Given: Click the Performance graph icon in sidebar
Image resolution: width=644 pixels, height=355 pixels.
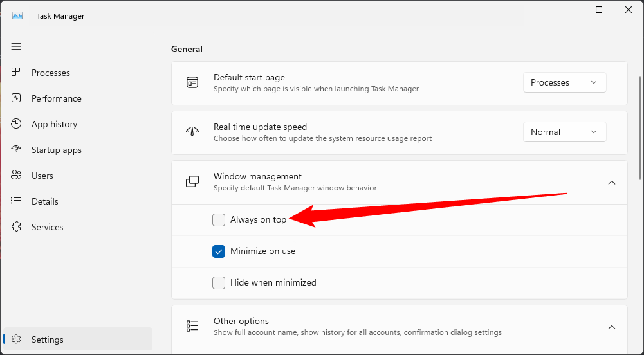Looking at the screenshot, I should [x=16, y=98].
